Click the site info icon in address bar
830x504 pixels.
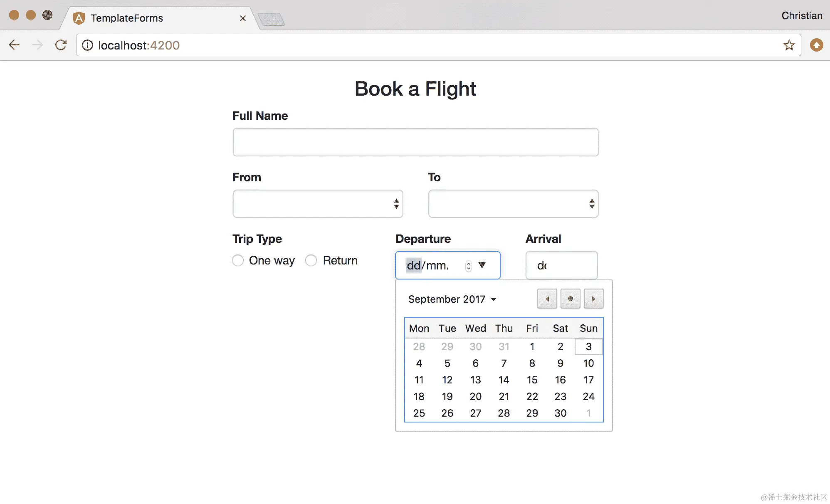87,45
